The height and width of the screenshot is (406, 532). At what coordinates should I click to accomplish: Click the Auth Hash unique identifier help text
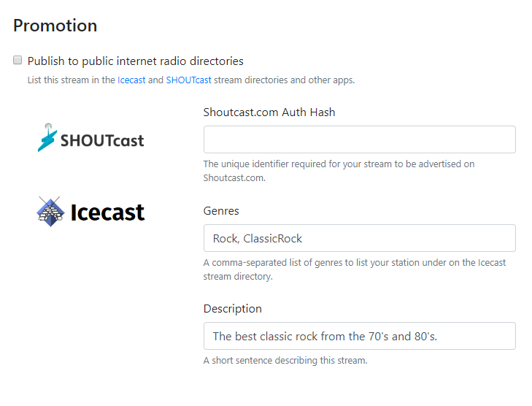[339, 171]
